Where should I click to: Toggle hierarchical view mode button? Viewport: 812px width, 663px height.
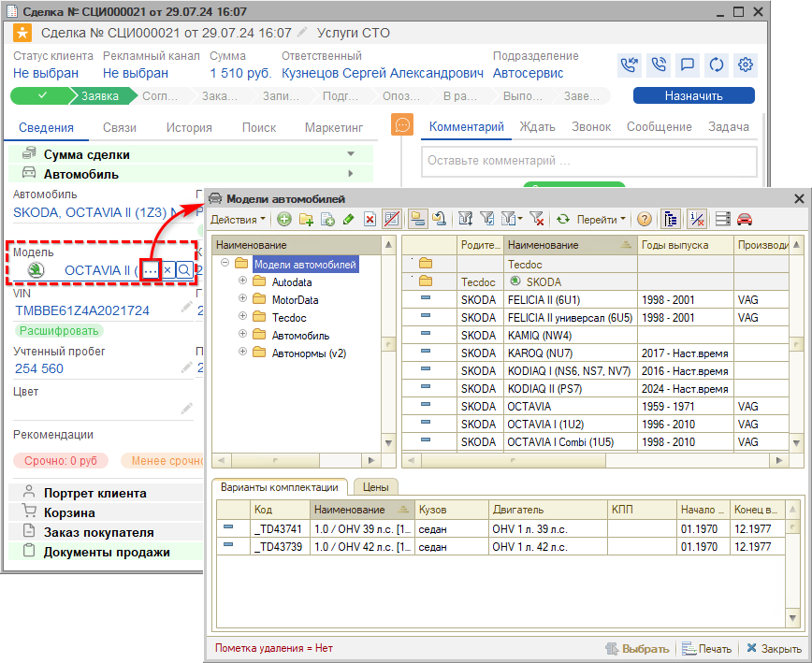[x=671, y=219]
